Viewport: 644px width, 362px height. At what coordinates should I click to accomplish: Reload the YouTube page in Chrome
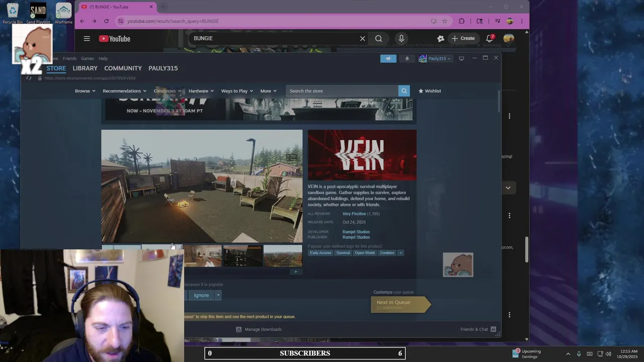[x=106, y=21]
